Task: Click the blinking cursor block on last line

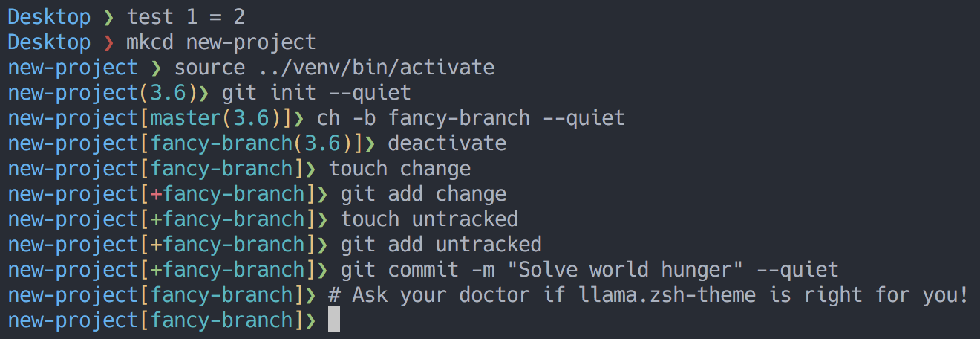Action: [334, 320]
